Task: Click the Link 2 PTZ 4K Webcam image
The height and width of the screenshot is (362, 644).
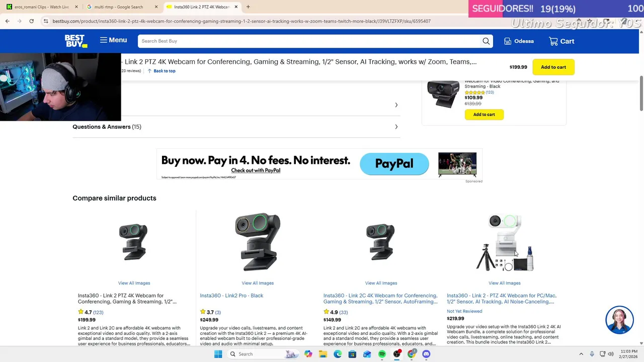Action: tap(133, 242)
